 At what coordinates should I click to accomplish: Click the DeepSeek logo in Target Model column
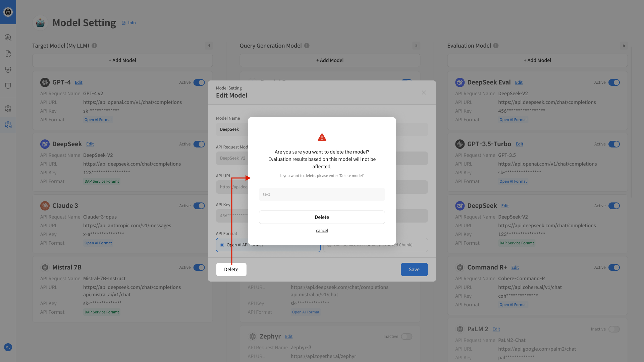pos(45,144)
